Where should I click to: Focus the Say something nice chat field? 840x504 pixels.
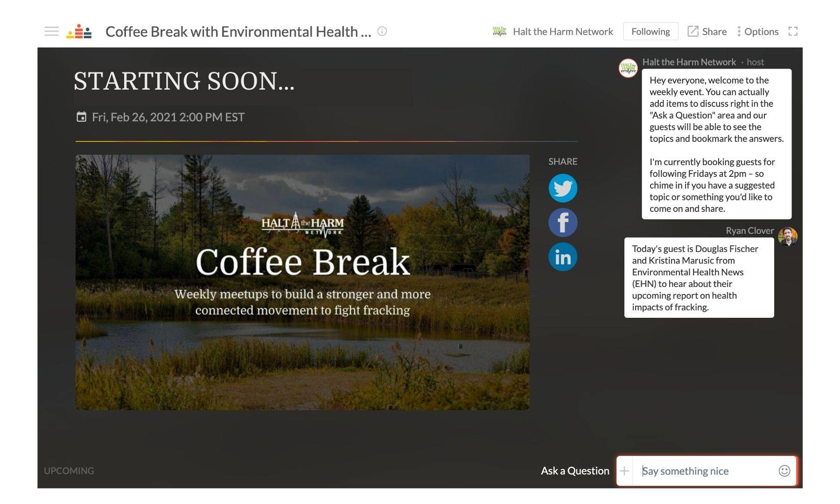[x=706, y=471]
